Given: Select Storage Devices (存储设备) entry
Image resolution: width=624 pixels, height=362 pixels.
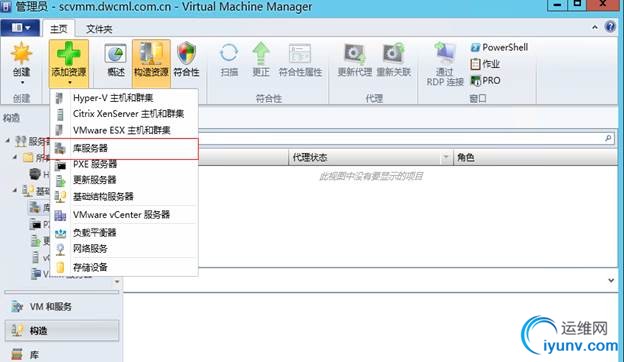Looking at the screenshot, I should 124,267.
